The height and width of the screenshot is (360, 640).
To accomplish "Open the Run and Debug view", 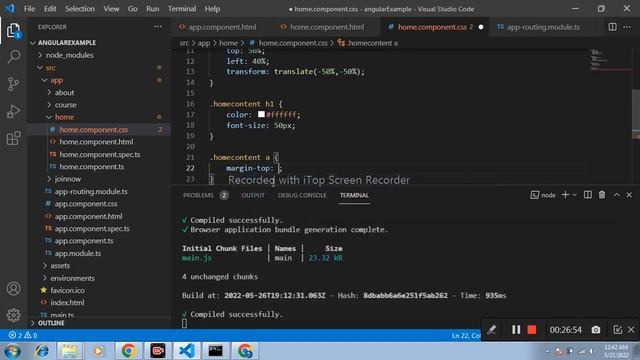I will click(x=13, y=111).
